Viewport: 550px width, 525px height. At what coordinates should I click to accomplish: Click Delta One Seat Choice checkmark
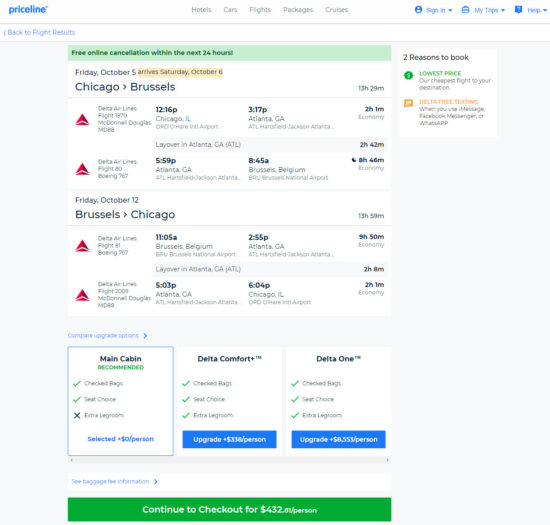pos(295,399)
